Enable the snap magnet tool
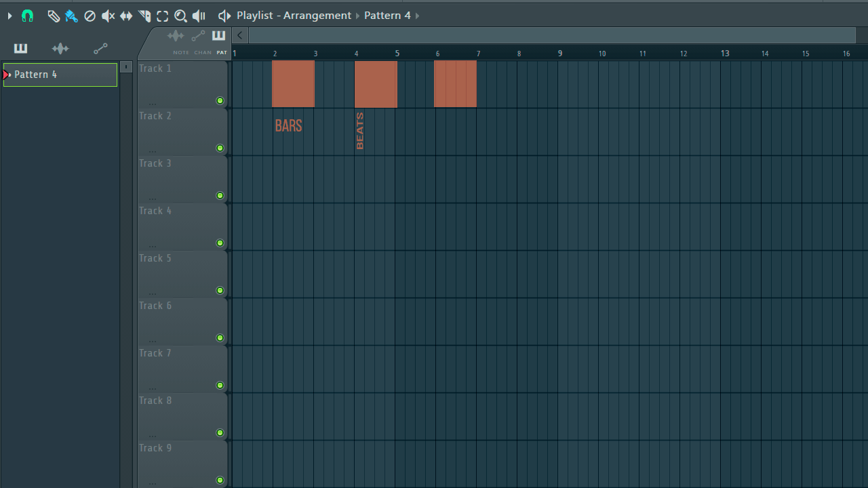 point(28,16)
